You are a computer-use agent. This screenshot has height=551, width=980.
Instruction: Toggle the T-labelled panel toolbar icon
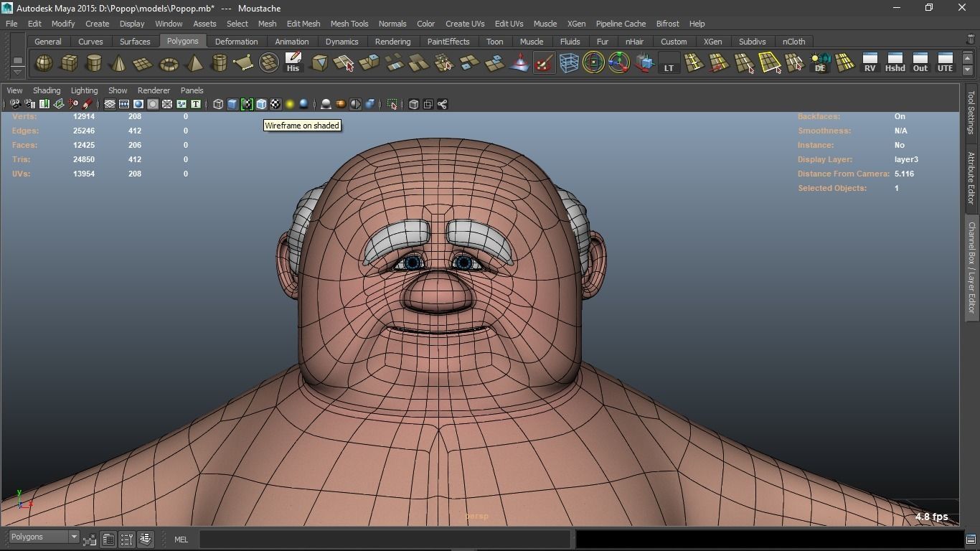195,105
